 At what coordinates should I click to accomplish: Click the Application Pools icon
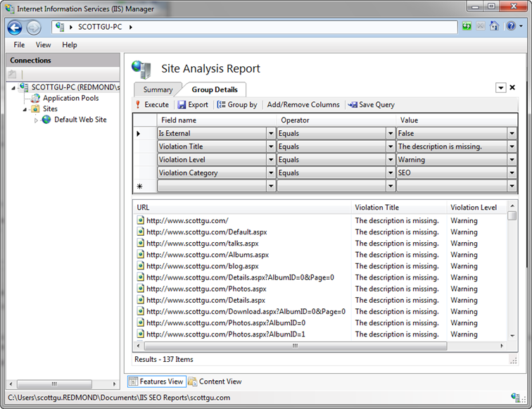coord(35,98)
